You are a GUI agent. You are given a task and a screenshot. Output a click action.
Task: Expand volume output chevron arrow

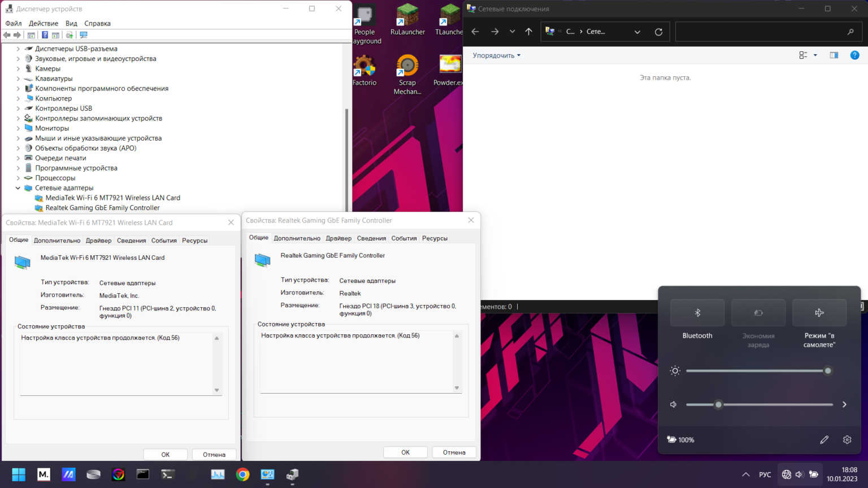click(x=844, y=404)
